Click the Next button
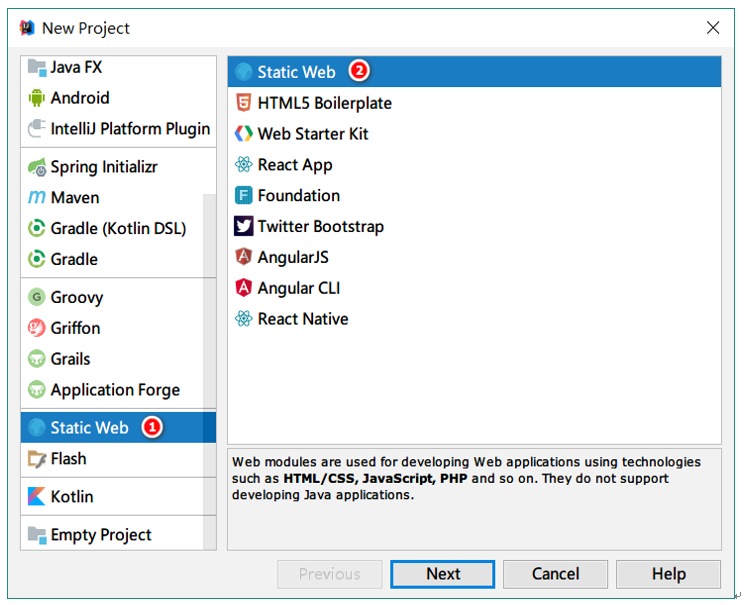The width and height of the screenshot is (746, 605). tap(442, 574)
